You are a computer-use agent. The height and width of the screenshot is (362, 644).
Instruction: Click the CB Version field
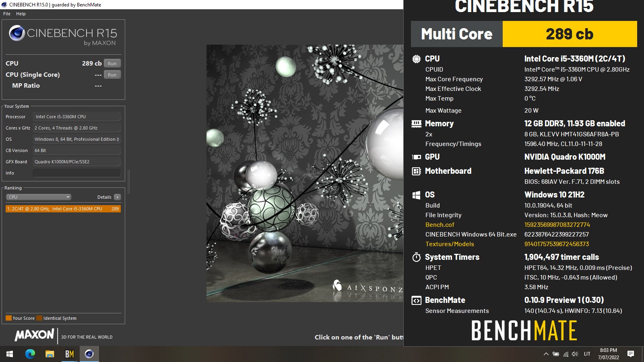(76, 150)
